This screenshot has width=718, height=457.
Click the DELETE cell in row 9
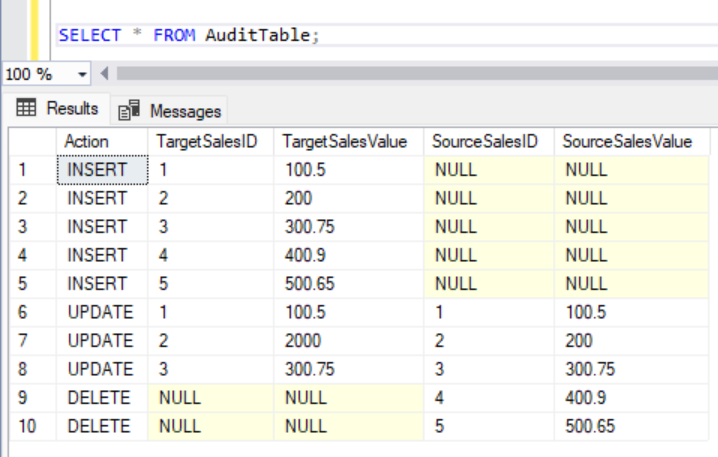[98, 398]
